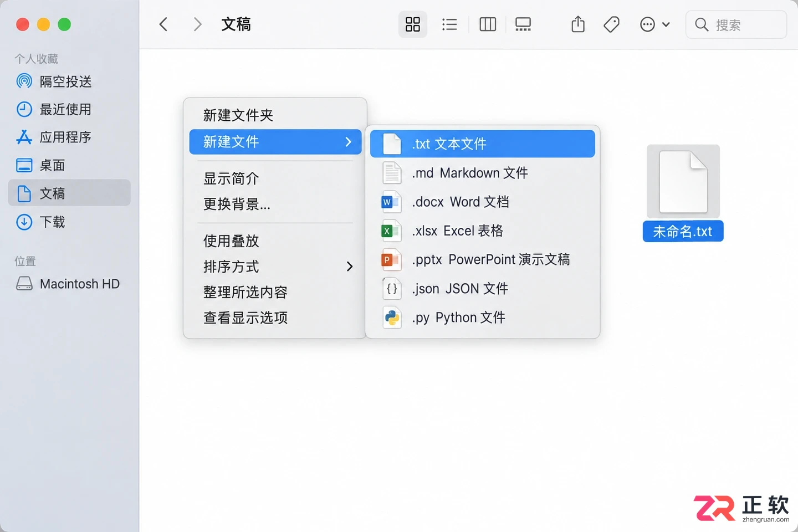
Task: Create a new .md Markdown 文件
Action: pos(482,173)
